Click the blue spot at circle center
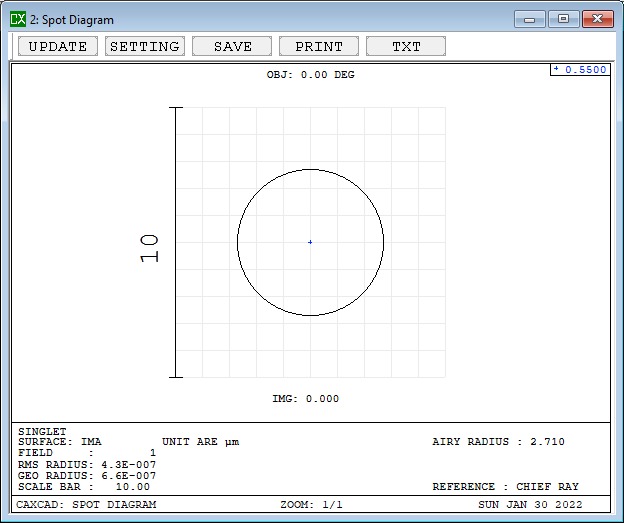This screenshot has height=523, width=624. click(x=310, y=242)
